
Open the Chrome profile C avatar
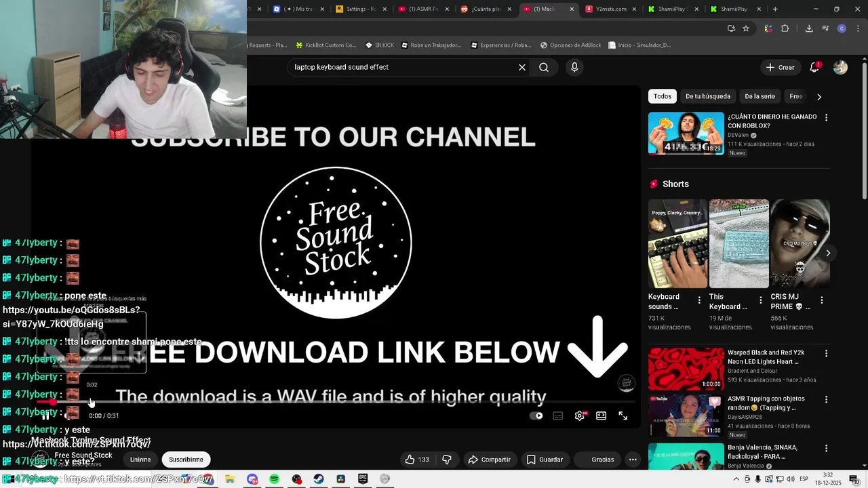(x=842, y=28)
